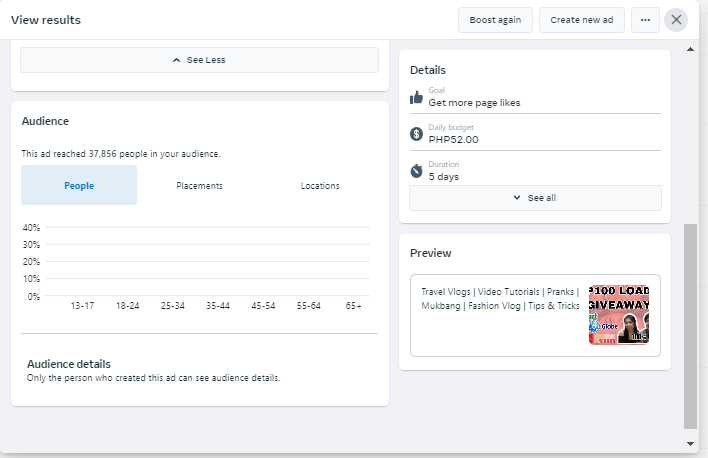Click the thumbs-up Goal icon
The image size is (708, 458).
(417, 97)
